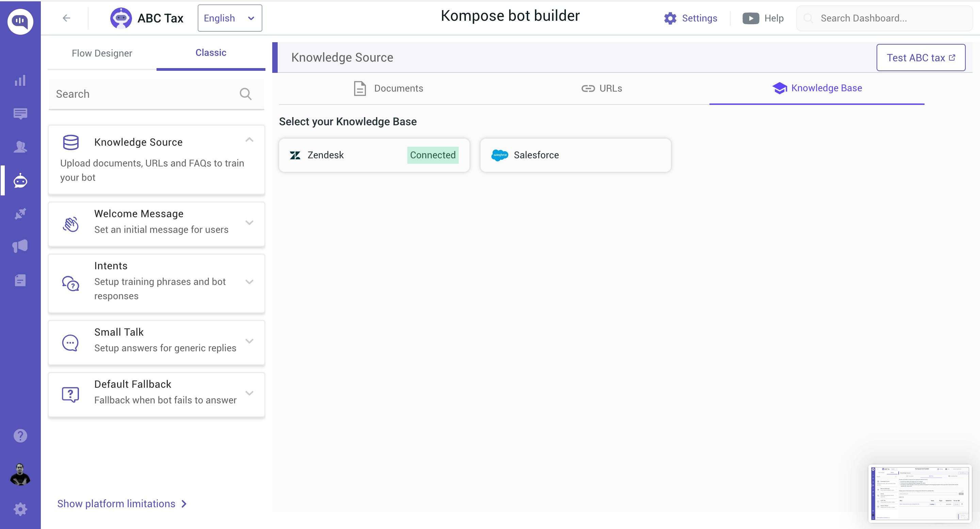The height and width of the screenshot is (529, 980).
Task: Click Knowledge Source database icon
Action: point(71,142)
